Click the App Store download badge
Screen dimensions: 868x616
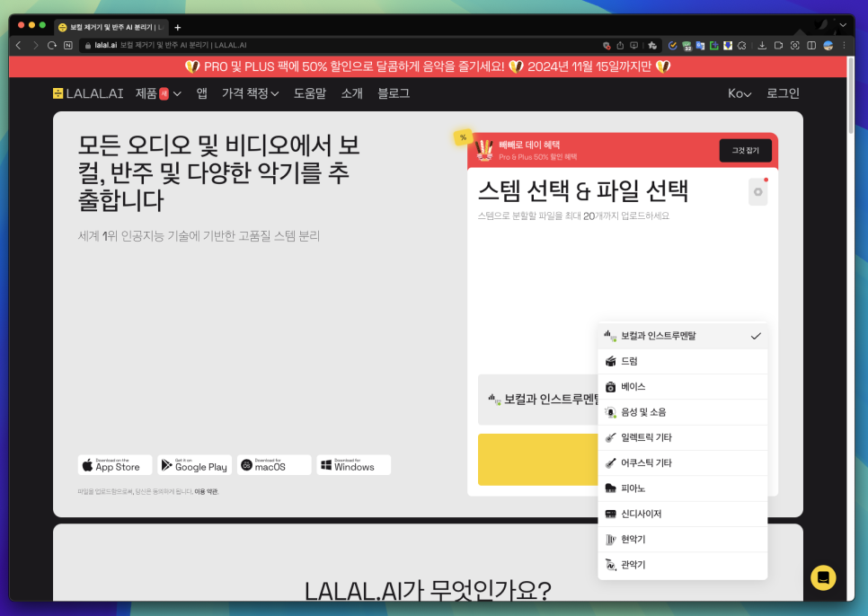[x=115, y=465]
